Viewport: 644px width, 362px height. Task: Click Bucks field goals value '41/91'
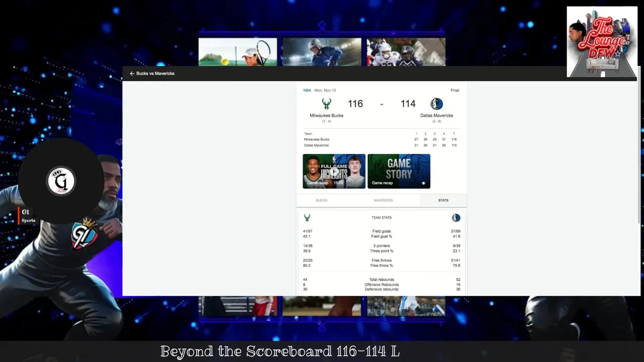pos(307,231)
